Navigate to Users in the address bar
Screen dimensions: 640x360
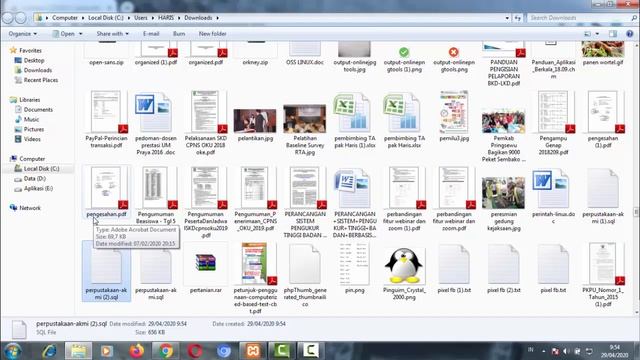tap(141, 18)
